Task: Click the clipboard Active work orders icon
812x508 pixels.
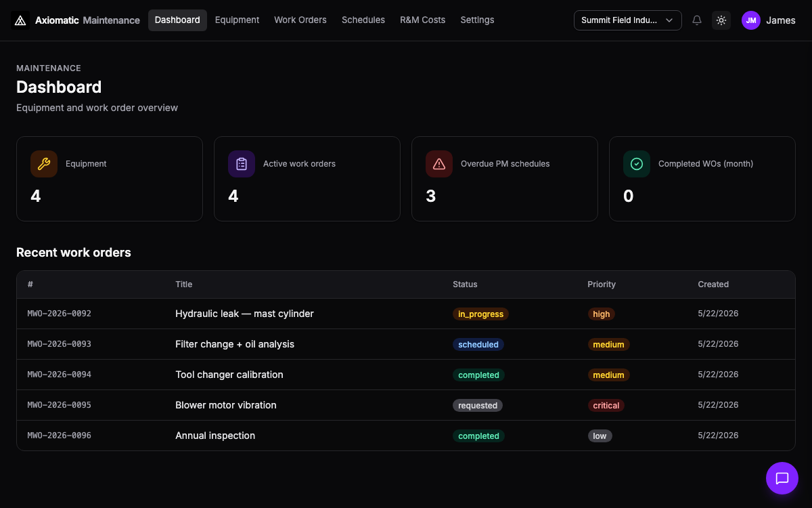Action: 242,164
